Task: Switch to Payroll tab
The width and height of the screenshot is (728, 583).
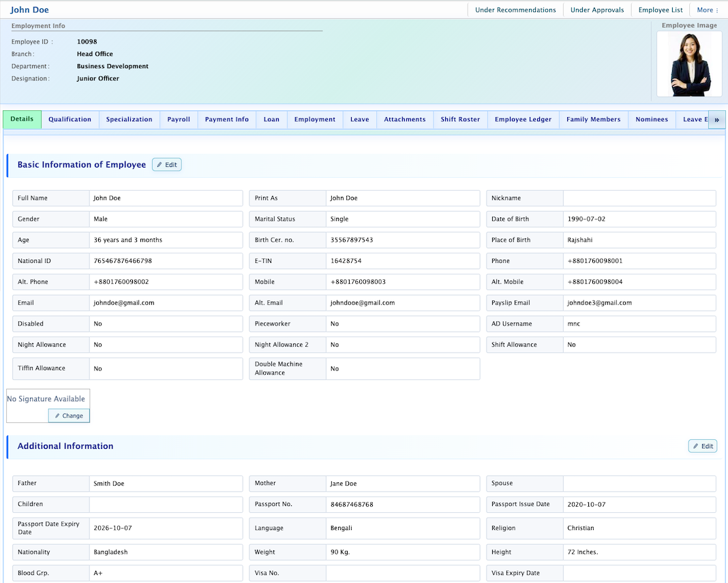Action: tap(179, 119)
